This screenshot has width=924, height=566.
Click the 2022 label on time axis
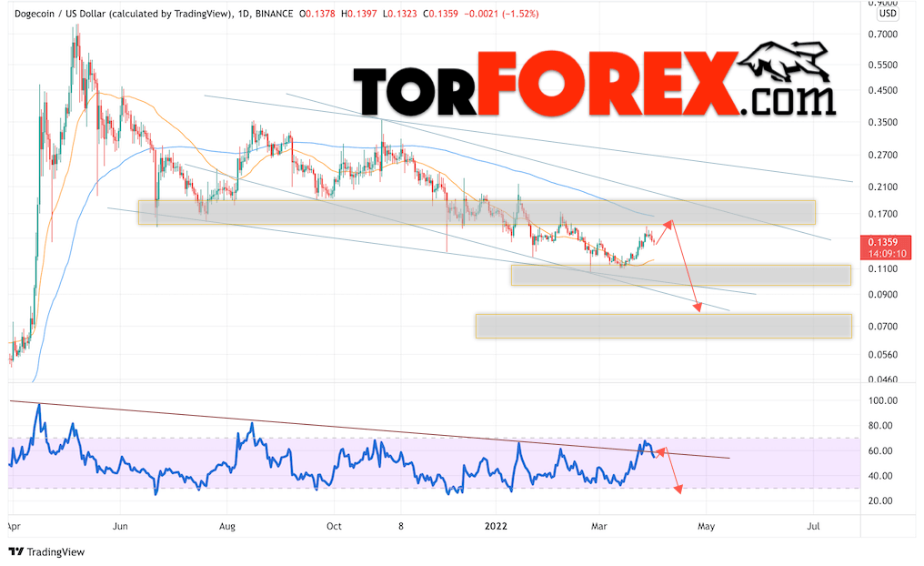click(x=496, y=526)
